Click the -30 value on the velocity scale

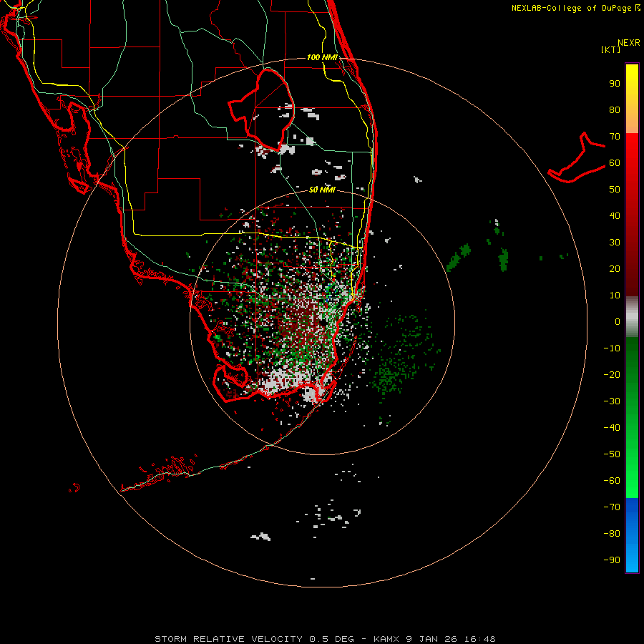click(612, 401)
